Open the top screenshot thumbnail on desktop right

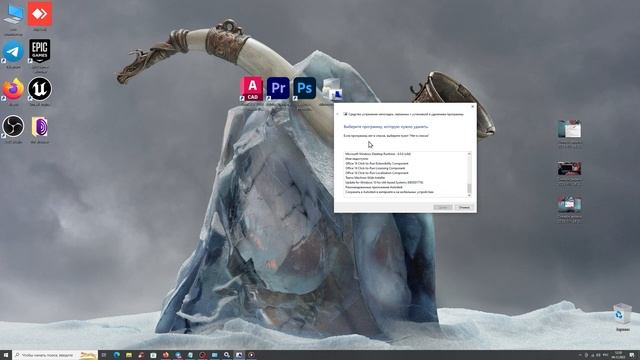[x=569, y=129]
